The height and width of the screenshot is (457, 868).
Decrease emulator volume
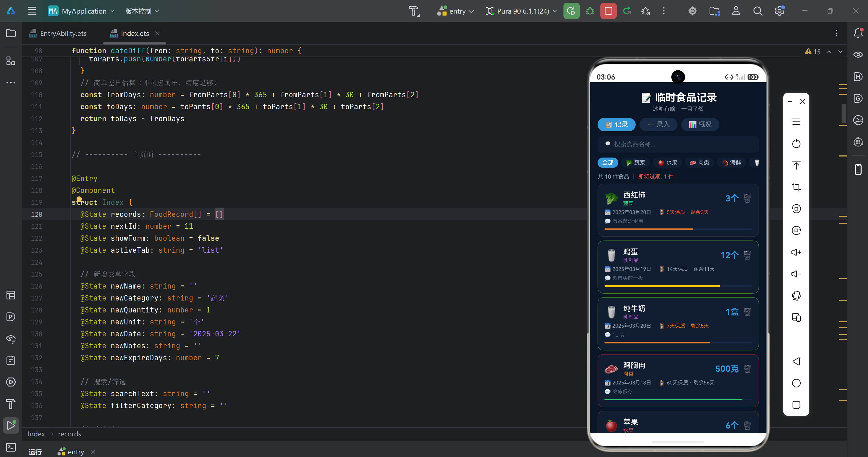pyautogui.click(x=796, y=274)
